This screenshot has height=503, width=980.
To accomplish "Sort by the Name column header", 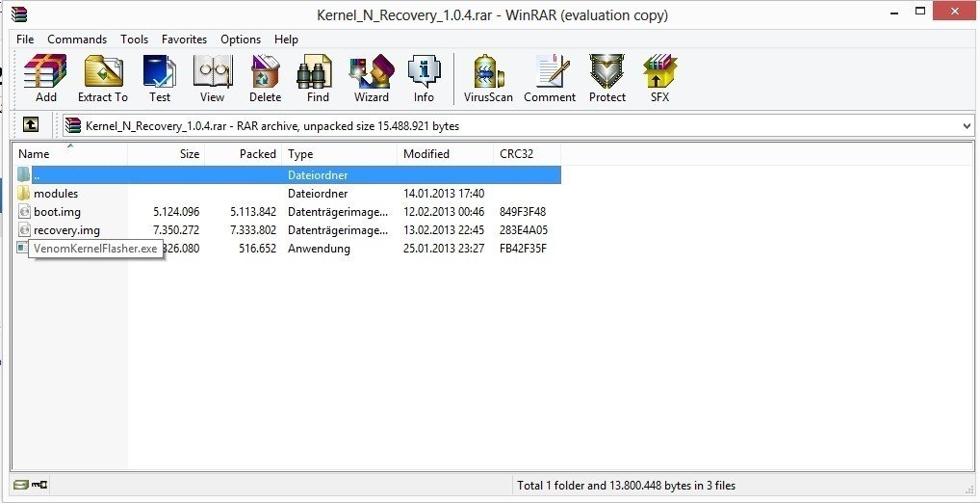I will 69,154.
